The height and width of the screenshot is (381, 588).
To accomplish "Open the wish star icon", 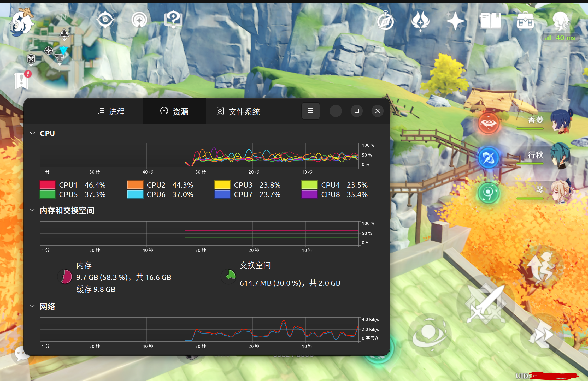I will coord(455,21).
